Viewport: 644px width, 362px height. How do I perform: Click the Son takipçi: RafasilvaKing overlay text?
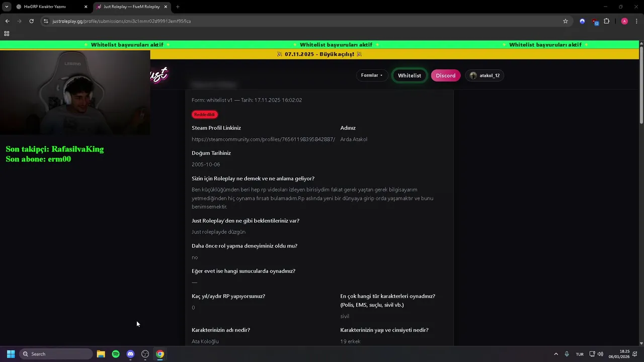(55, 149)
